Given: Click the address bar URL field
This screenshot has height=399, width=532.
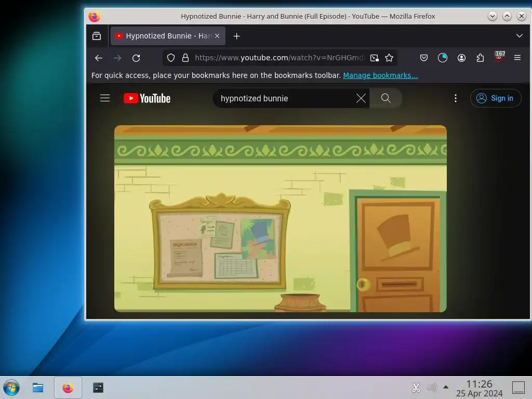Looking at the screenshot, I should (279, 58).
